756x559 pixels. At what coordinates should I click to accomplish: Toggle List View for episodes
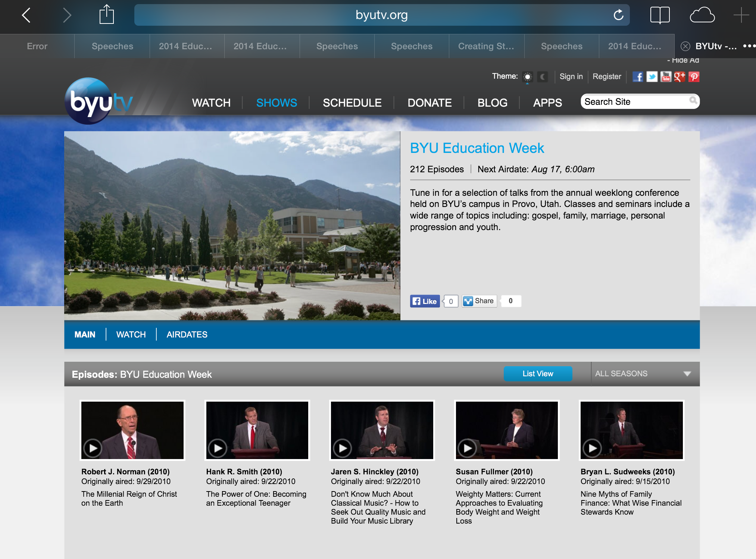coord(538,374)
